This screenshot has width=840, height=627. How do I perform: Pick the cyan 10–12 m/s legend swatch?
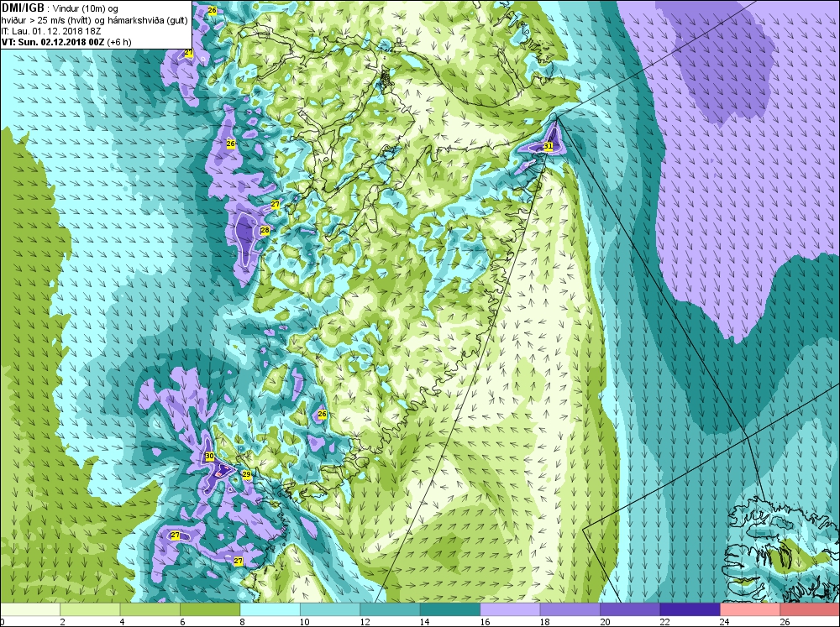coord(330,609)
